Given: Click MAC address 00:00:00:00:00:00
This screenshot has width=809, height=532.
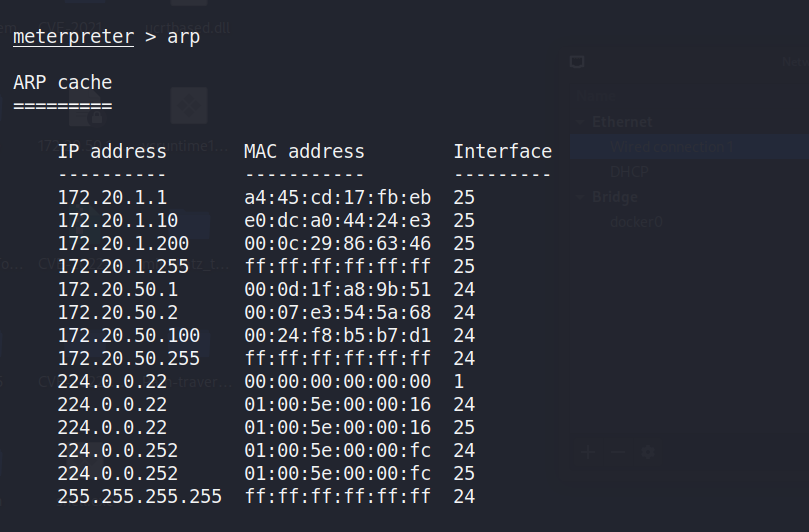Looking at the screenshot, I should click(337, 382).
